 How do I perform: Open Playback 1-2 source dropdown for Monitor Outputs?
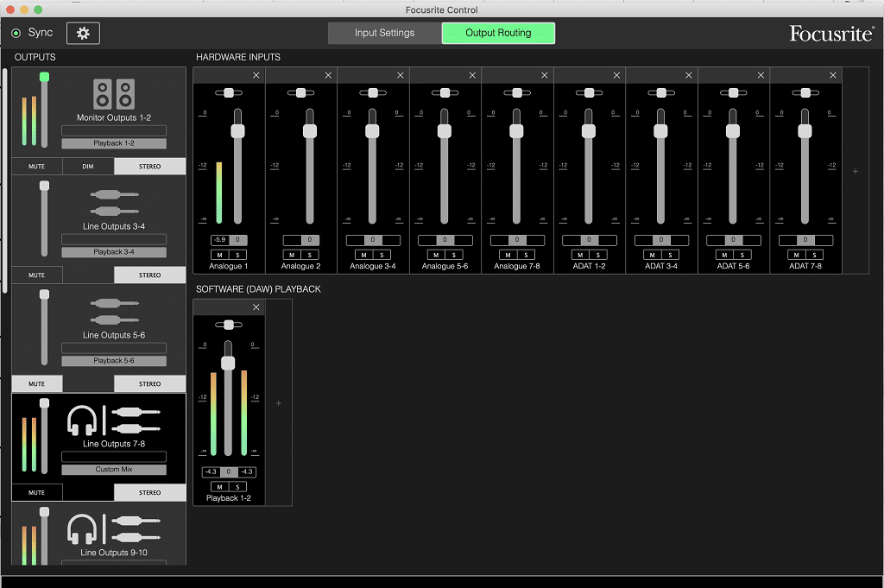tap(114, 143)
